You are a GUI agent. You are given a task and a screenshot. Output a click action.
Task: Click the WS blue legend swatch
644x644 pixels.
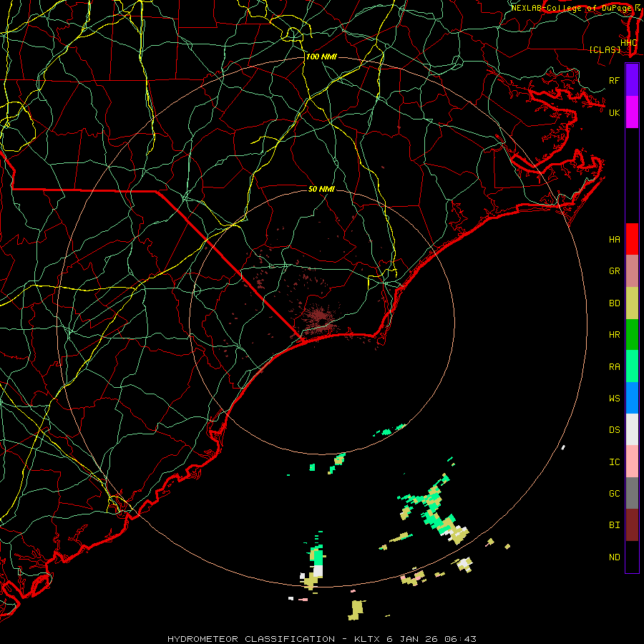(632, 398)
